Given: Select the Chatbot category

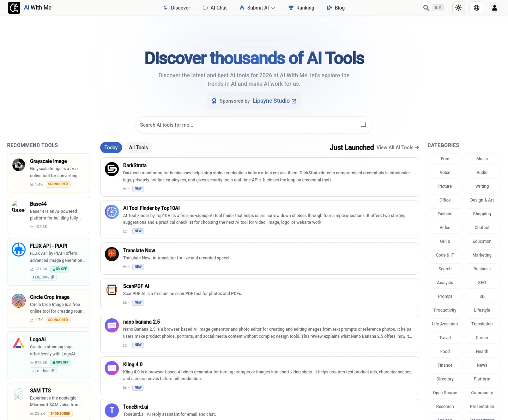Looking at the screenshot, I should coord(482,228).
